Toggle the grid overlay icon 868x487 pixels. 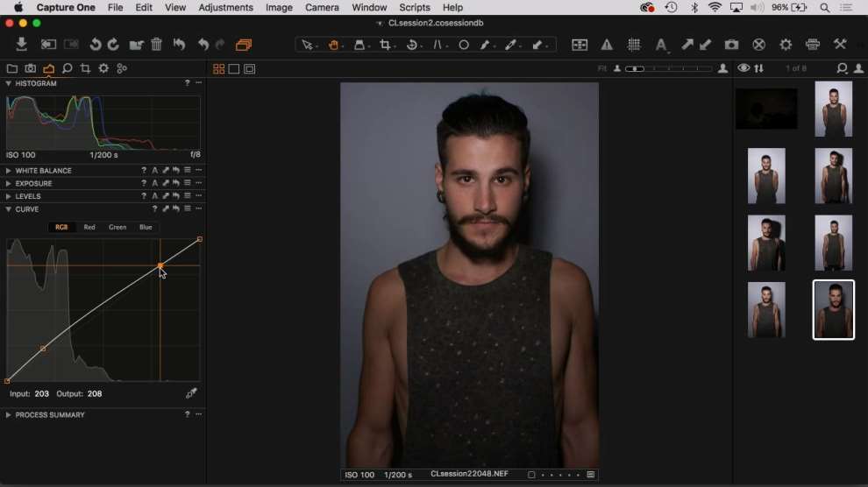coord(634,45)
